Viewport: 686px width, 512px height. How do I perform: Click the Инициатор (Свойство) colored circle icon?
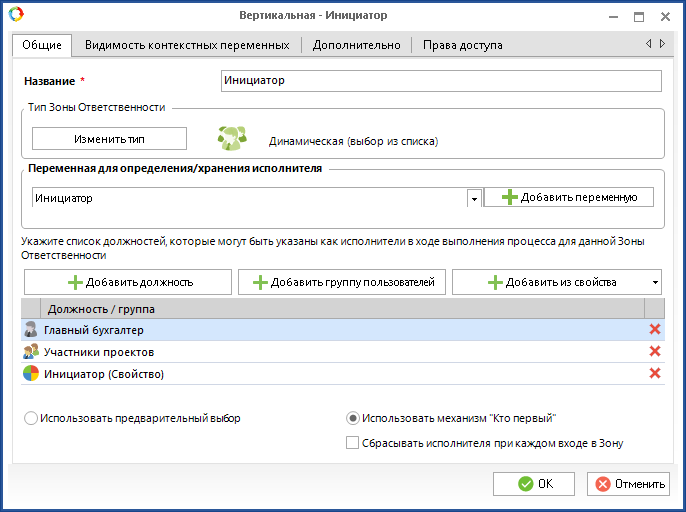(x=31, y=373)
